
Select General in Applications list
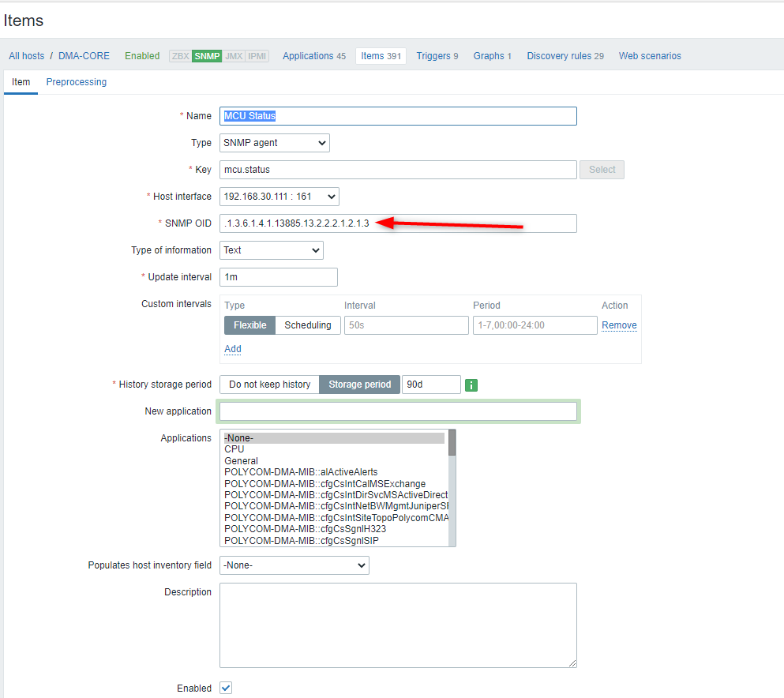point(334,461)
